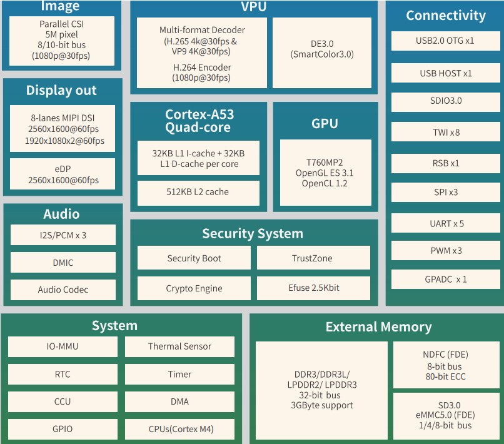Select the Crypto Engine block
The height and width of the screenshot is (444, 504).
click(194, 288)
